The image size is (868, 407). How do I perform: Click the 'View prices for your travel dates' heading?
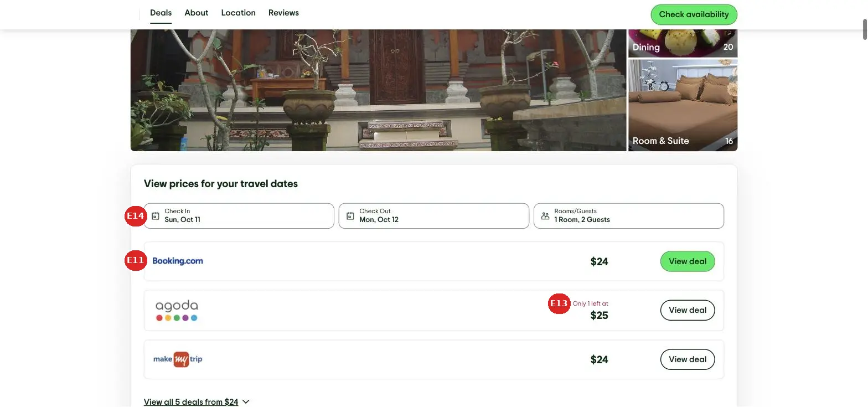click(x=221, y=184)
